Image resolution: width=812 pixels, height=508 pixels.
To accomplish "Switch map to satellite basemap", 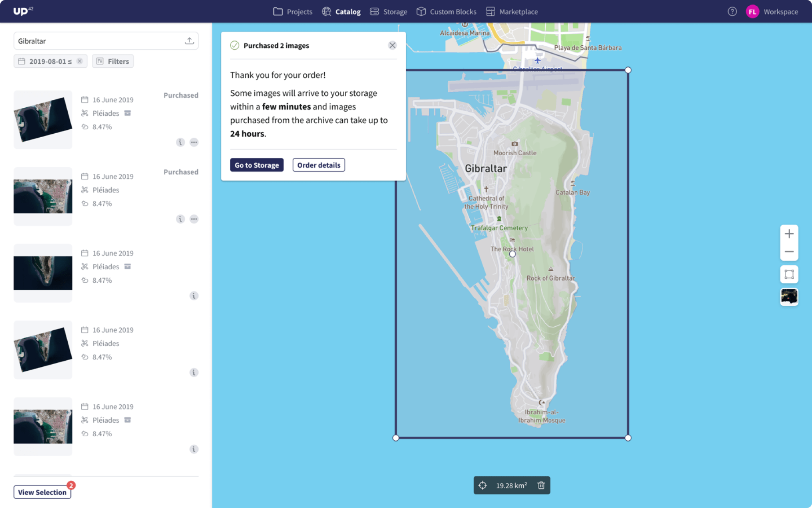I will [789, 297].
